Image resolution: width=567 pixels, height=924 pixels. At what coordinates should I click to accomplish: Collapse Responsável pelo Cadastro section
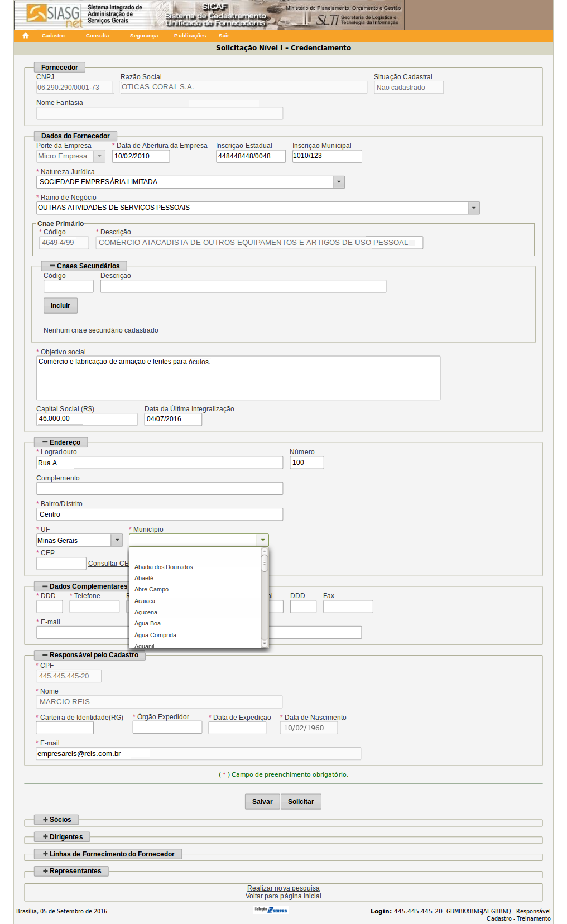(x=90, y=655)
